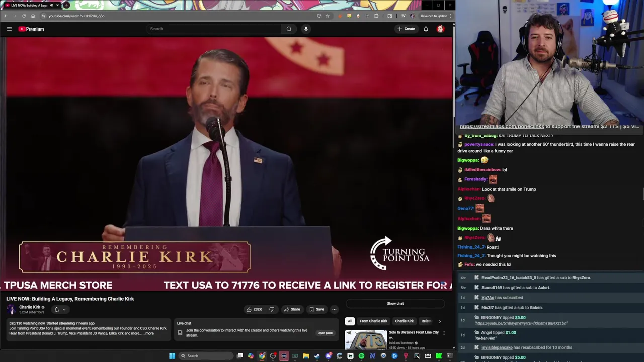The height and width of the screenshot is (362, 644).
Task: Close the YouTube browser tab
Action: (57, 5)
